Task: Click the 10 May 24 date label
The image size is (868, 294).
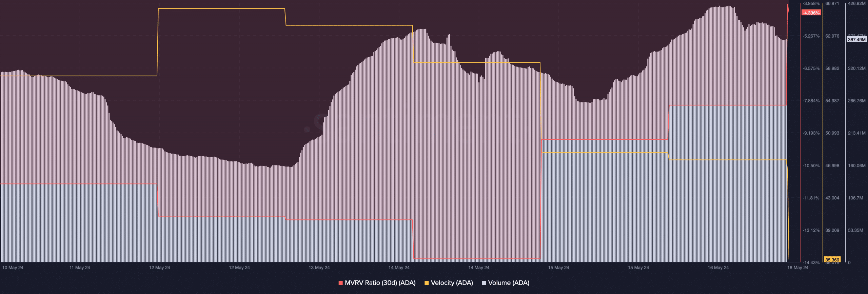Action: [13, 268]
